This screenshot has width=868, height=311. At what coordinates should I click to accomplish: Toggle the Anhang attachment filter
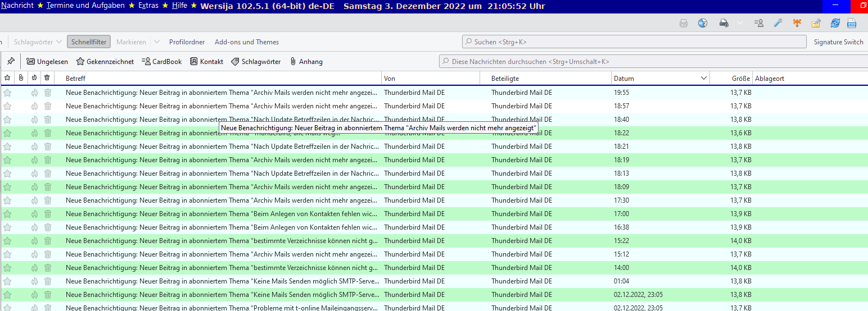pyautogui.click(x=306, y=62)
